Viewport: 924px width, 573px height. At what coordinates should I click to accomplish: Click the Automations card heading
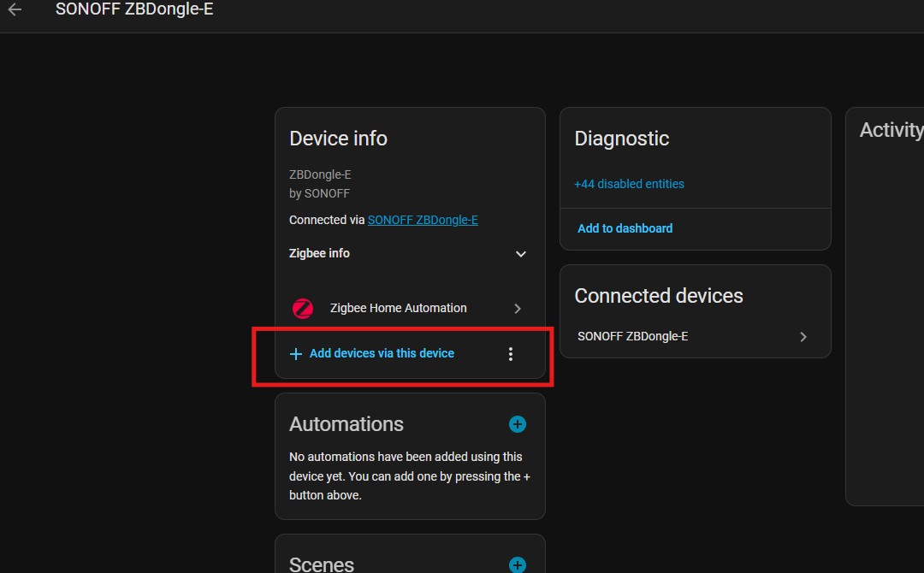(346, 424)
